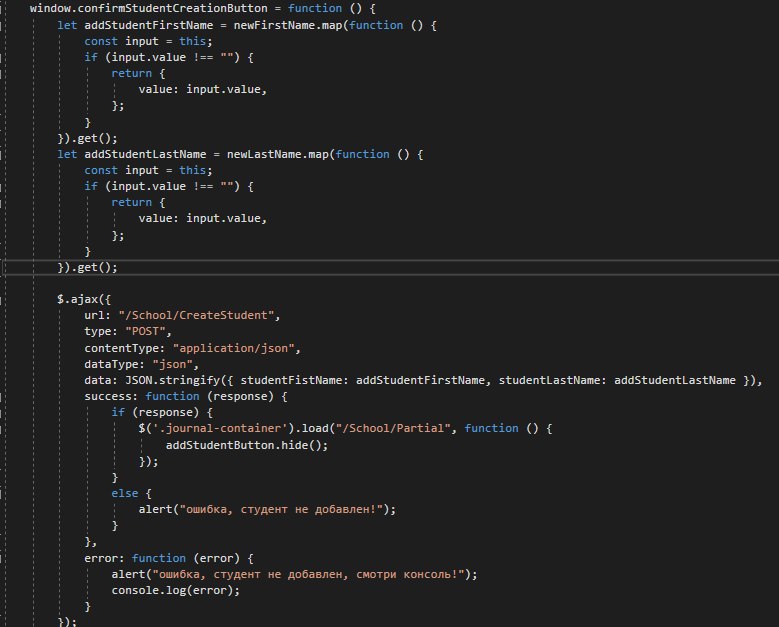779x627 pixels.
Task: Click the dataType "json" value
Action: (172, 364)
